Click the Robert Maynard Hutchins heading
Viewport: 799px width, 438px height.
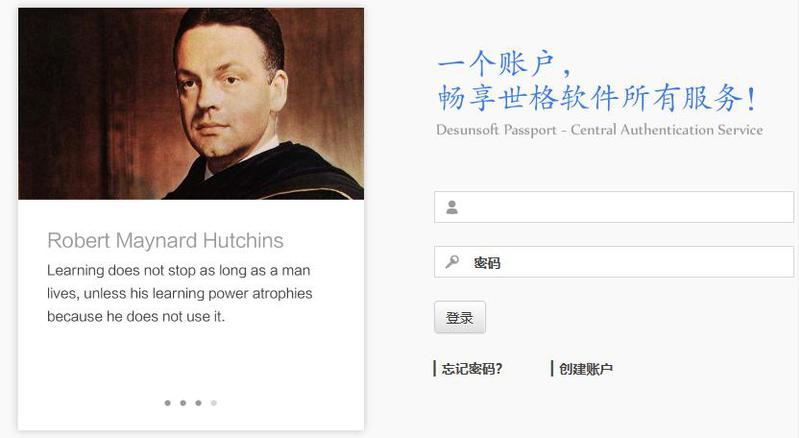coord(165,240)
